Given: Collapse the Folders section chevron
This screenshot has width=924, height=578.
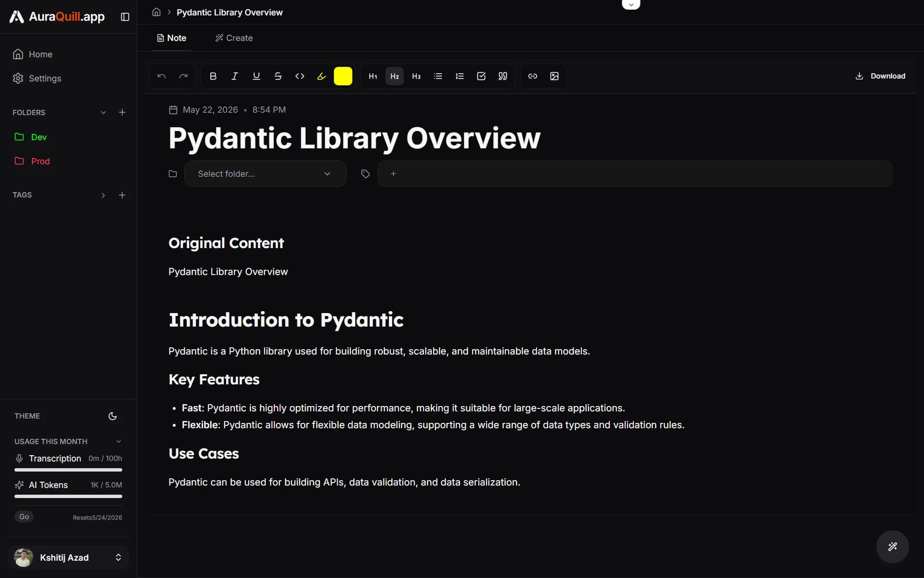Looking at the screenshot, I should coord(103,113).
